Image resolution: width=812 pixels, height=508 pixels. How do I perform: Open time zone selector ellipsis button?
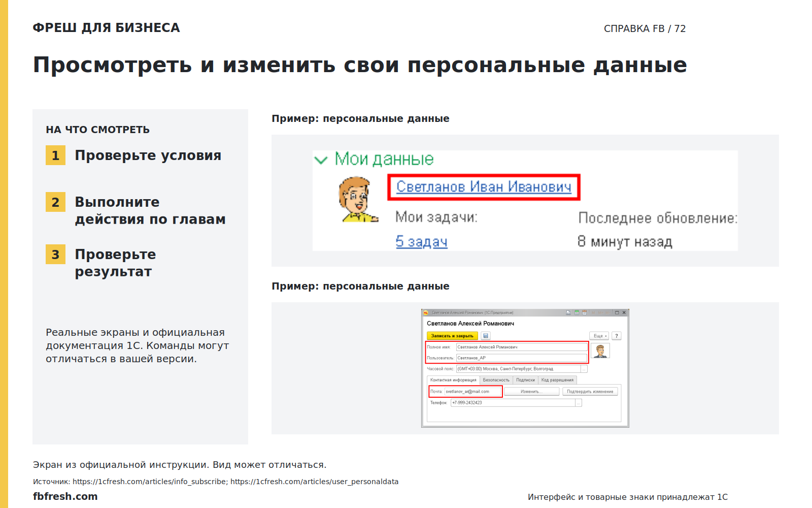(x=584, y=369)
